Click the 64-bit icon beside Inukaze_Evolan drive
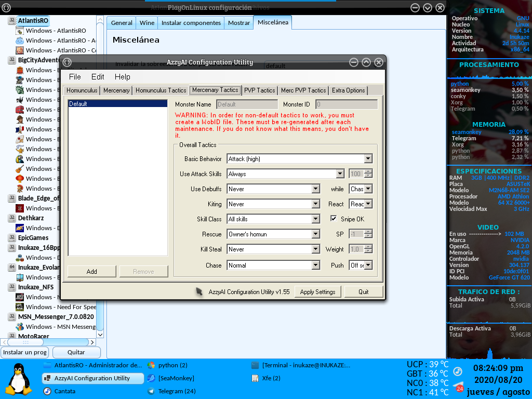The height and width of the screenshot is (399, 532). coord(12,267)
